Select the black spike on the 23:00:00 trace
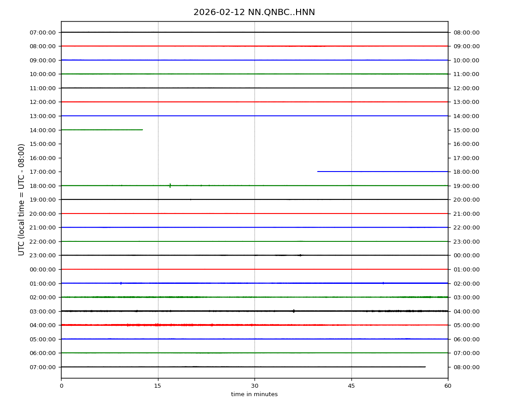Screen dimensions: 509x420 pos(300,255)
